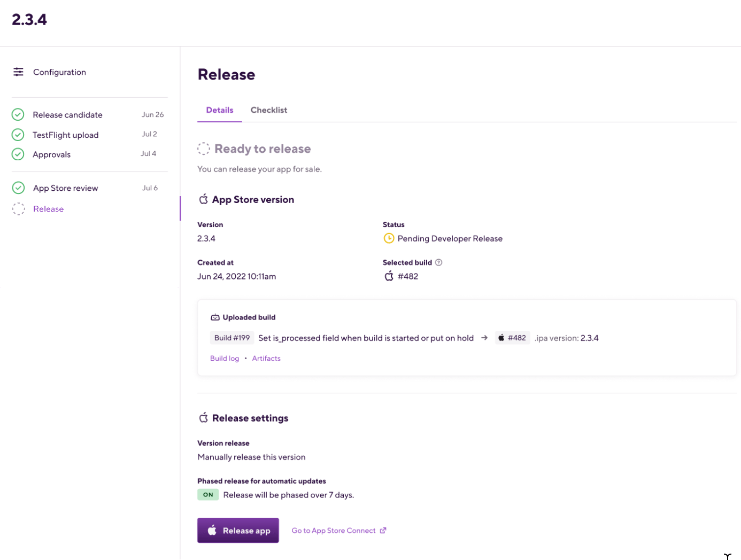
Task: View Artifacts for Build #199
Action: [x=266, y=358]
